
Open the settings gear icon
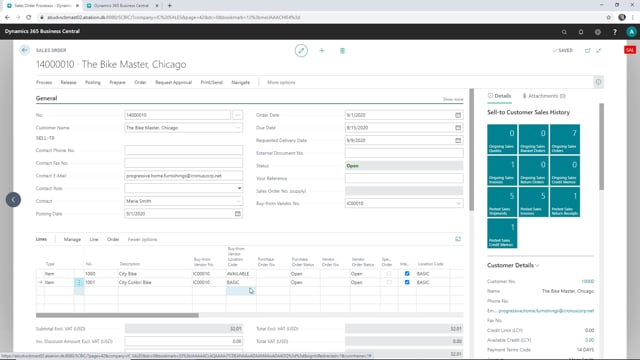coord(598,32)
